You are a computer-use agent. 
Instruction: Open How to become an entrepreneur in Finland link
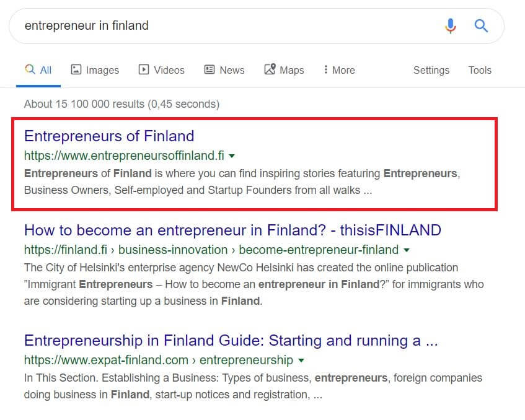[232, 230]
